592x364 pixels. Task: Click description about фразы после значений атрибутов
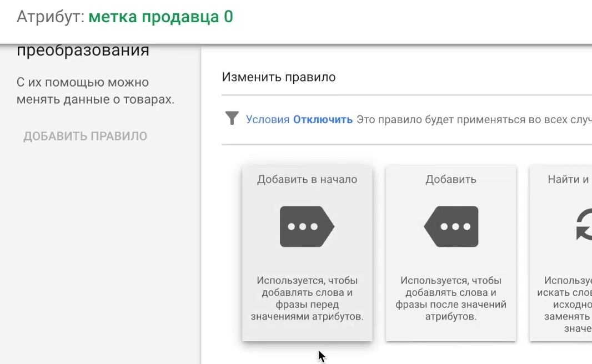pos(451,299)
